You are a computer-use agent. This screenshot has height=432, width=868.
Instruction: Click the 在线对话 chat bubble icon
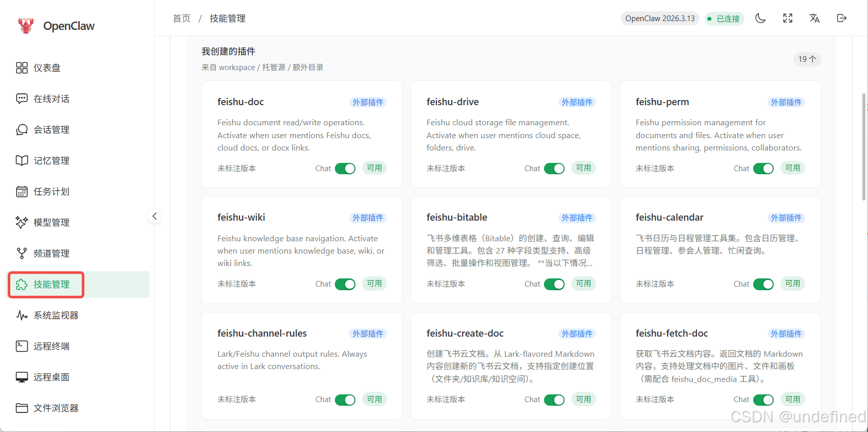pyautogui.click(x=22, y=99)
